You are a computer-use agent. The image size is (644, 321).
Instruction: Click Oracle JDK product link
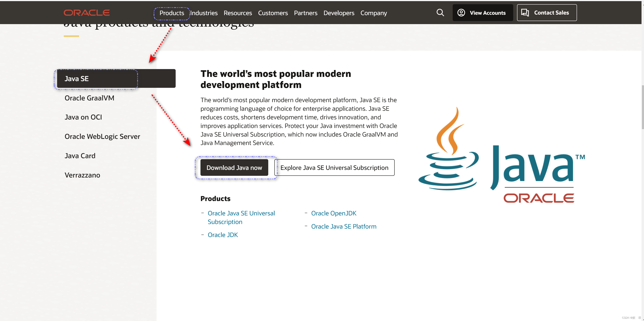pos(223,235)
